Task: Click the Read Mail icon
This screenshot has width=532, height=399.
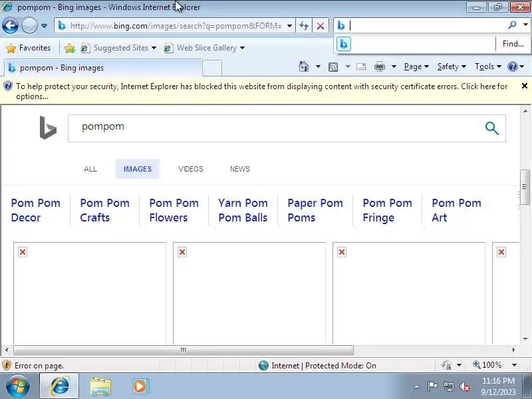Action: tap(361, 66)
